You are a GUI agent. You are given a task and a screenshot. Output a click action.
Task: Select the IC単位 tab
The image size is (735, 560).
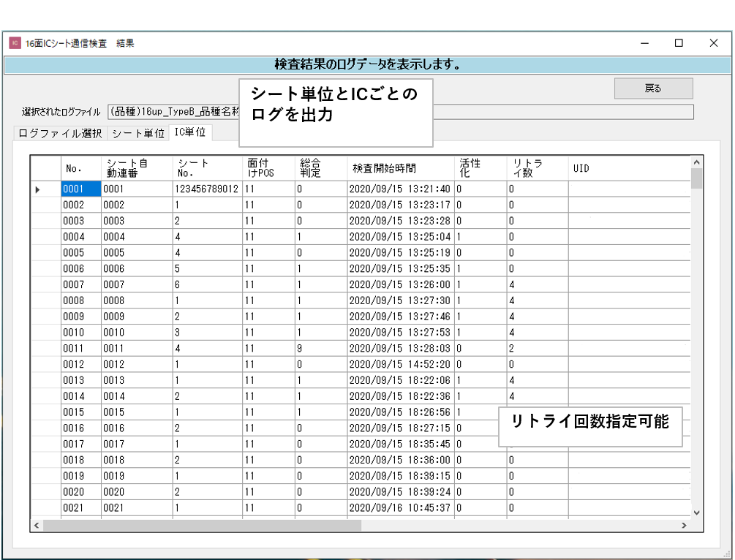tap(190, 132)
